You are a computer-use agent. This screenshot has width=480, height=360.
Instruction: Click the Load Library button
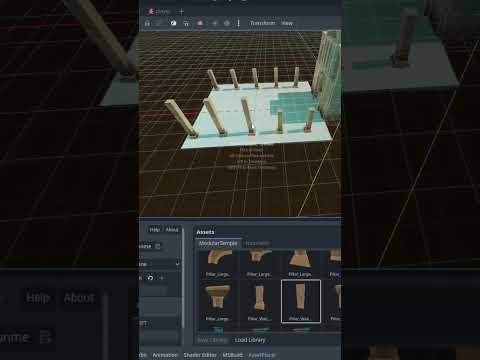(250, 340)
